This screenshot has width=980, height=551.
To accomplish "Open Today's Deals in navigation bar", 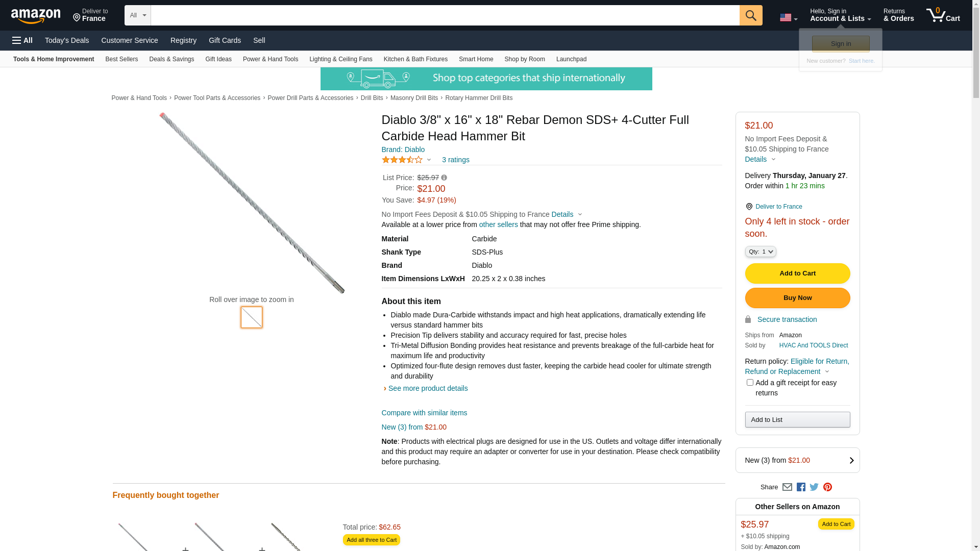I will click(67, 40).
